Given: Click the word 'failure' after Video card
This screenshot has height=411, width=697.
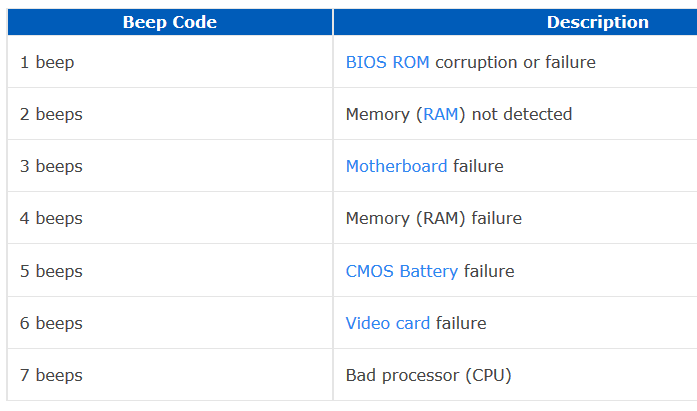Looking at the screenshot, I should [x=461, y=323].
